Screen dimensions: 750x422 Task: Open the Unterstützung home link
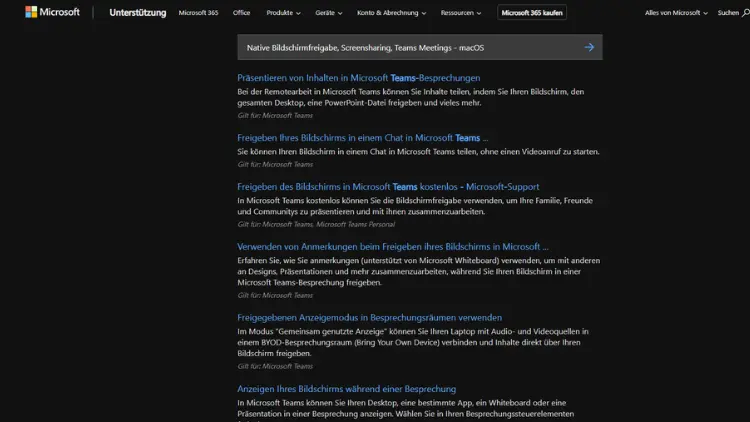138,13
